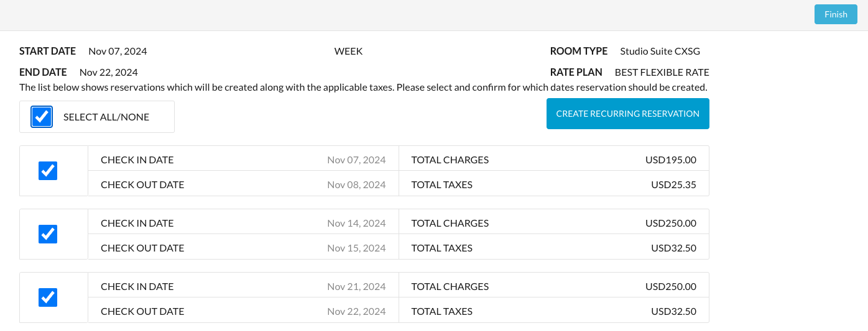Click the check-in date Nov 21, 2024
Viewport: 868px width, 331px height.
tap(356, 286)
